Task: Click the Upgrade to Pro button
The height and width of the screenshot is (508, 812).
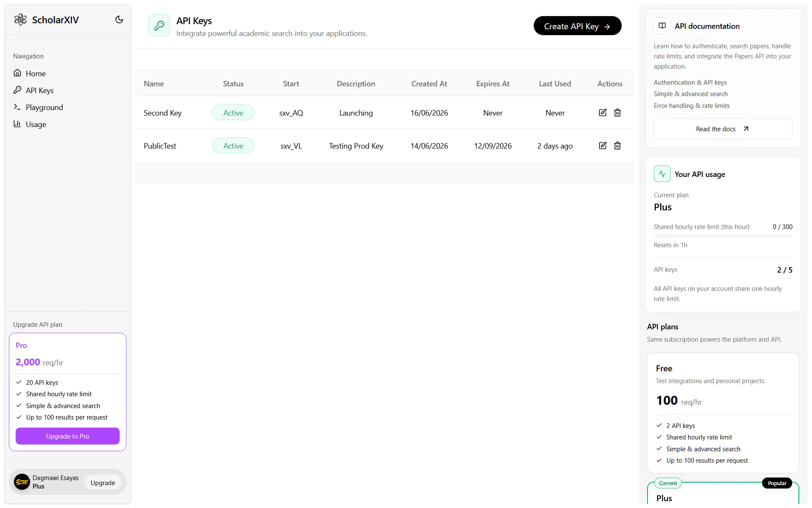Action: coord(68,436)
